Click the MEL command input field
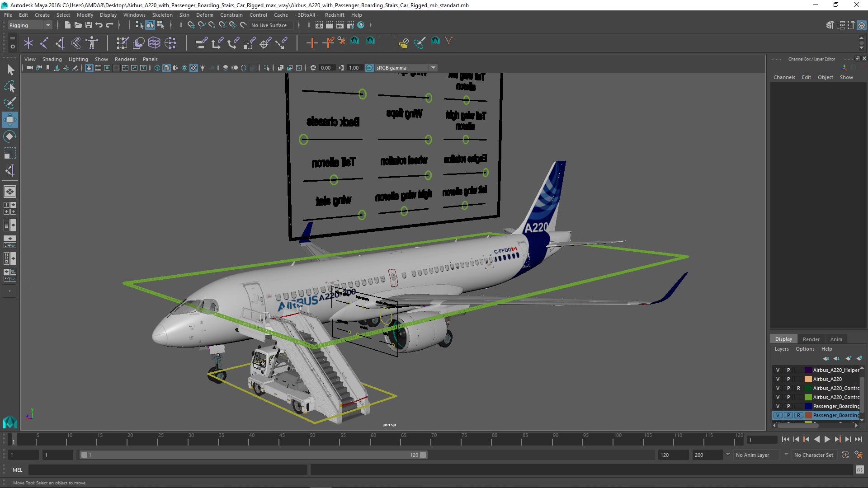This screenshot has width=868, height=488. 168,470
